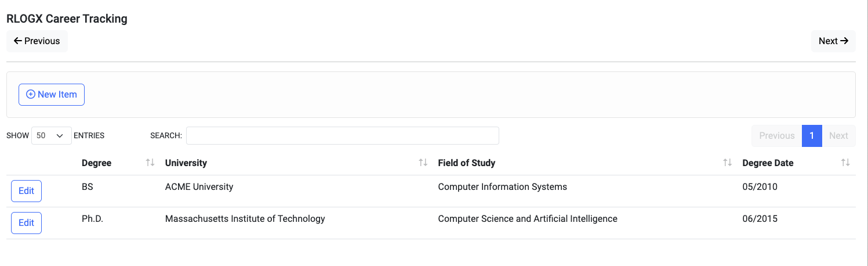Sort table by Field of Study header
The height and width of the screenshot is (266, 868).
click(x=467, y=163)
